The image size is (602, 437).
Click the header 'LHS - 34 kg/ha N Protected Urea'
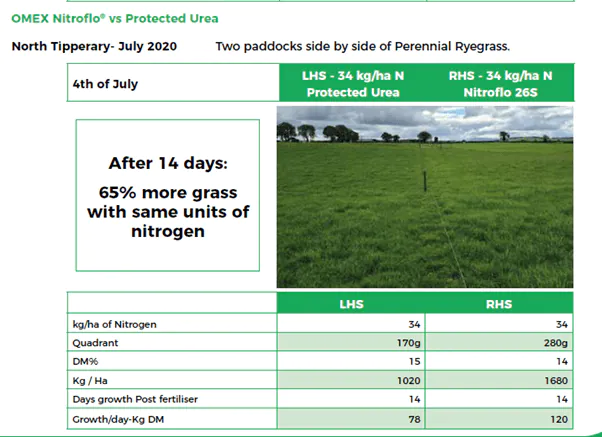[x=353, y=84]
